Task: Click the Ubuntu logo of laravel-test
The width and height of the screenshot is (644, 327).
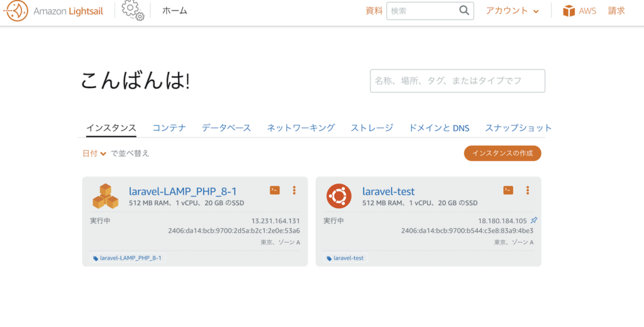Action: [x=339, y=196]
